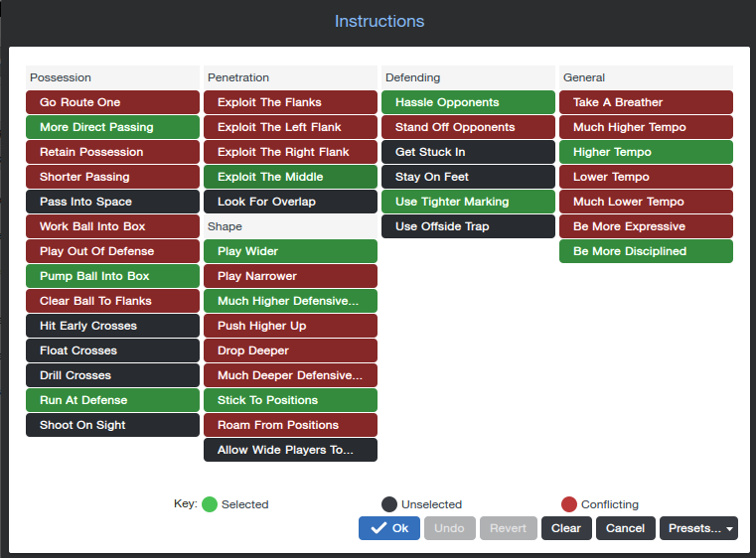The image size is (756, 558).
Task: Deselect Play Wider shape instruction
Action: [290, 251]
